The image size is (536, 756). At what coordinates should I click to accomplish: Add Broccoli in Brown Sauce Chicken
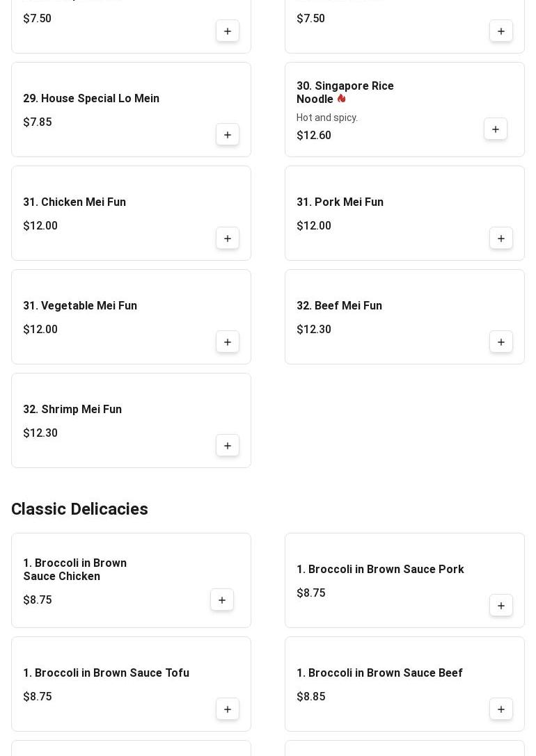click(221, 600)
